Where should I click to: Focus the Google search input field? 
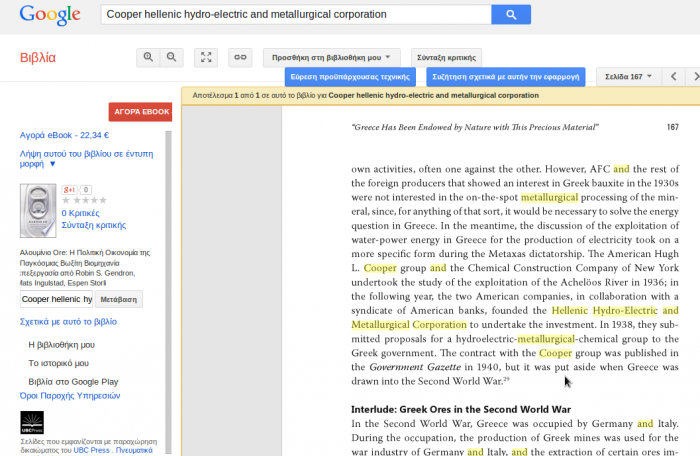point(296,15)
